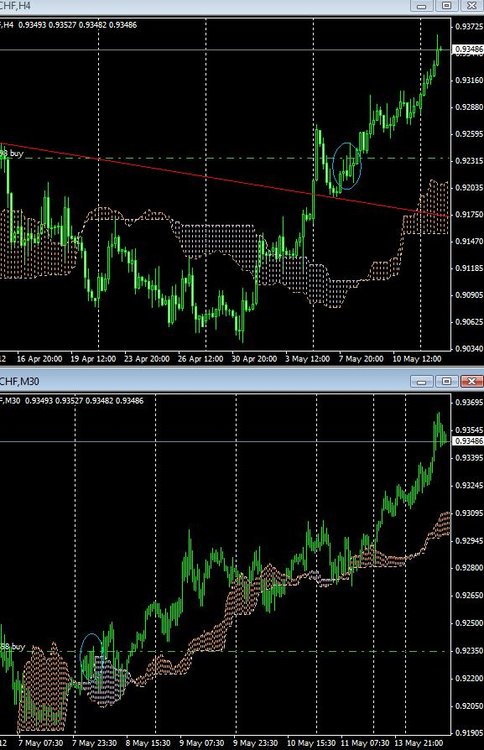
Task: Click the buy order label on H4 chart
Action: point(11,154)
